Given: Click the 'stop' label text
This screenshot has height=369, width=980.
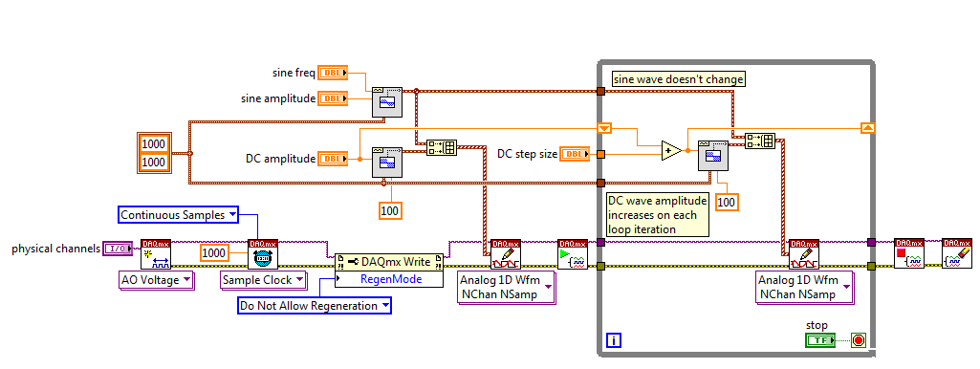Looking at the screenshot, I should tap(817, 325).
